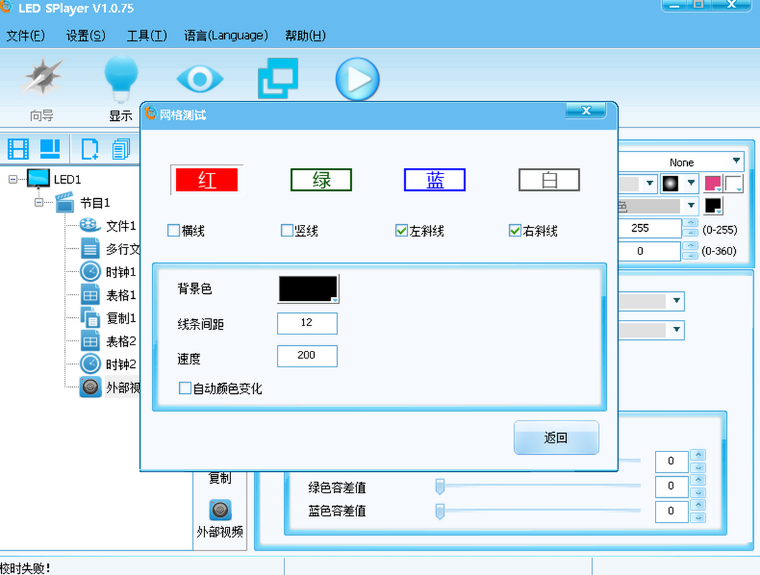Click the copy pages icon
Image resolution: width=760 pixels, height=575 pixels.
tap(121, 149)
